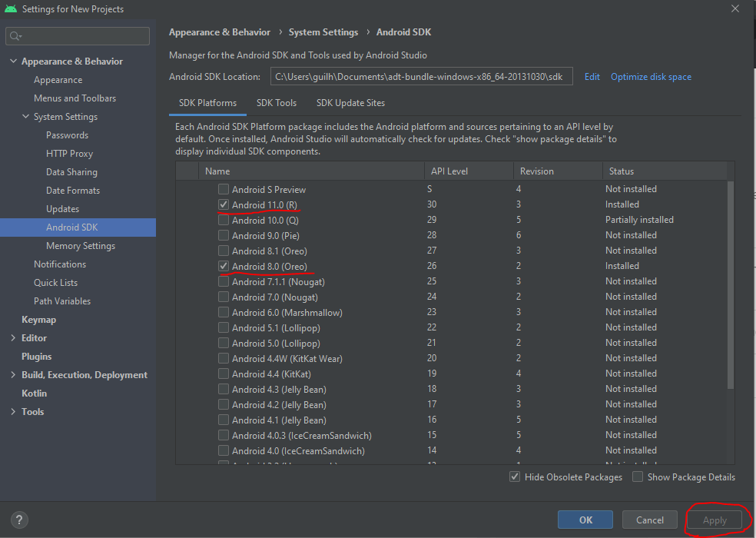
Task: Check the Android 8.1 (Oreo) checkbox
Action: [x=224, y=251]
